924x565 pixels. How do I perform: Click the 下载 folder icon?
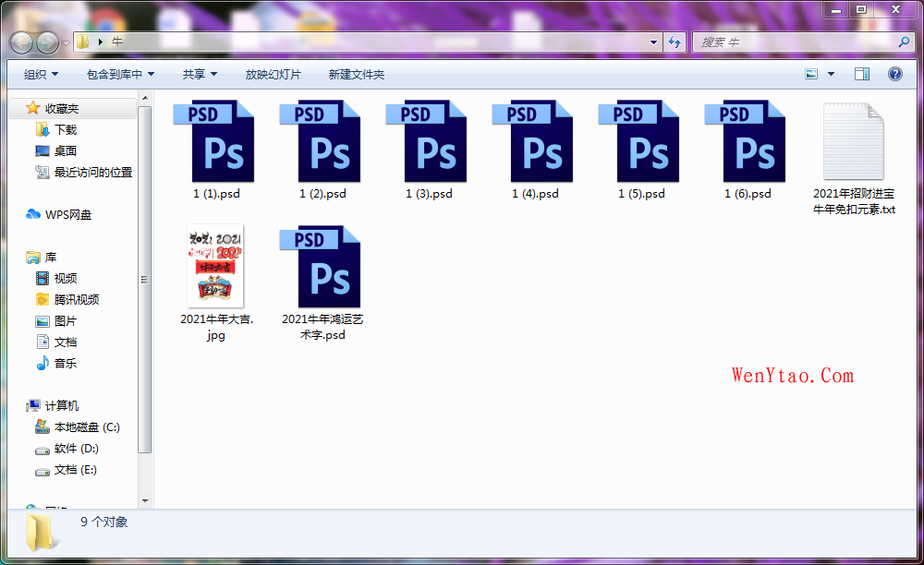[x=43, y=129]
